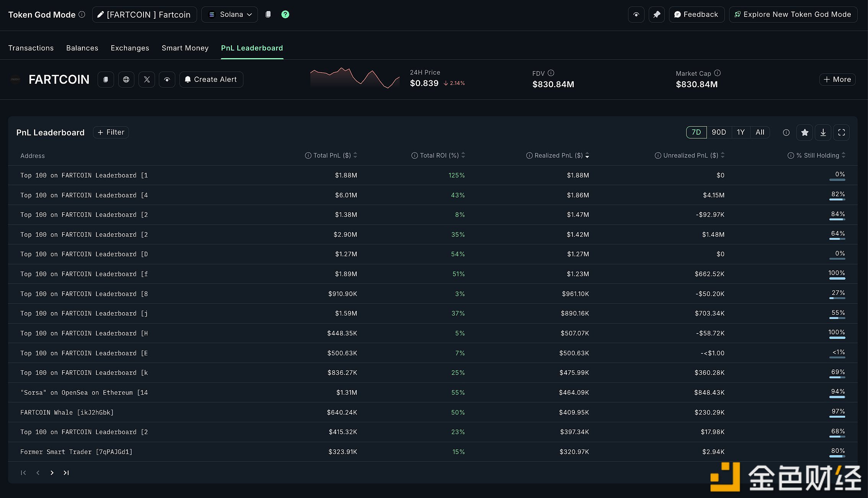
Task: Go to next page of leaderboard
Action: point(52,473)
